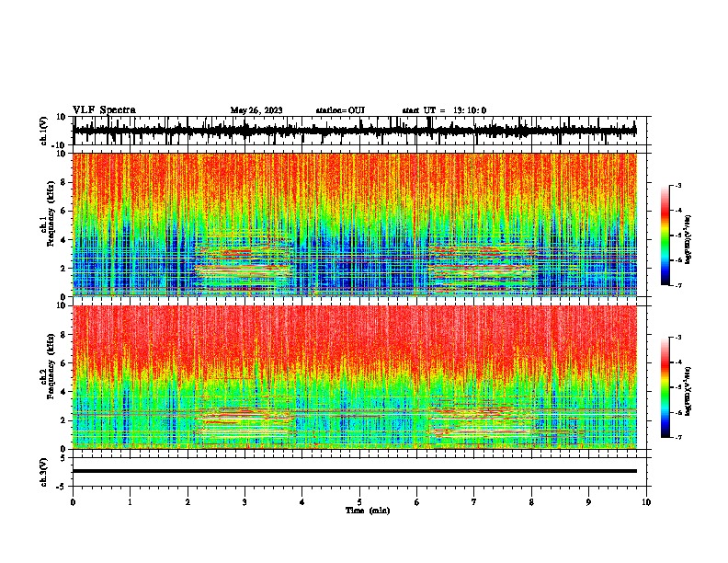728x563 pixels.
Task: Click the "0" tick on the time axis
Action: pyautogui.click(x=73, y=502)
